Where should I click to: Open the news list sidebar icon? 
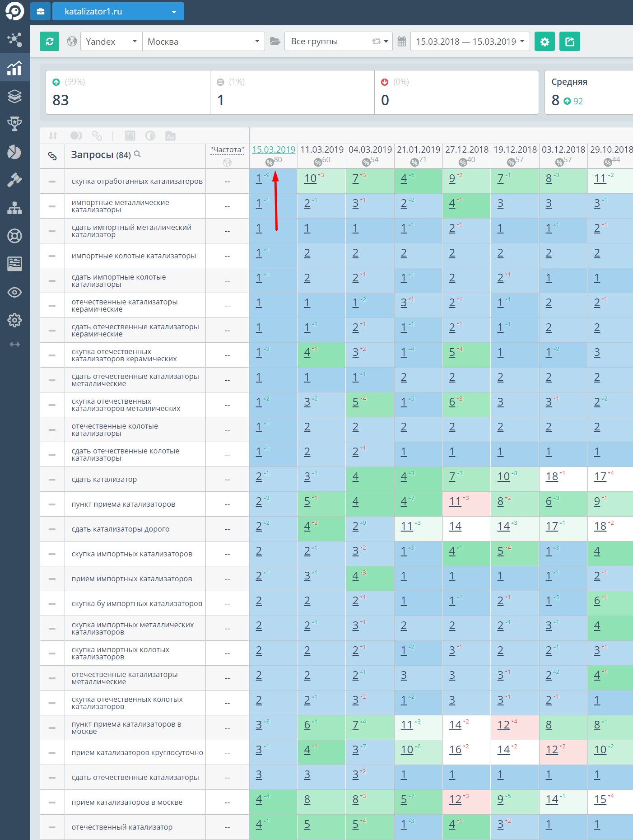tap(14, 264)
